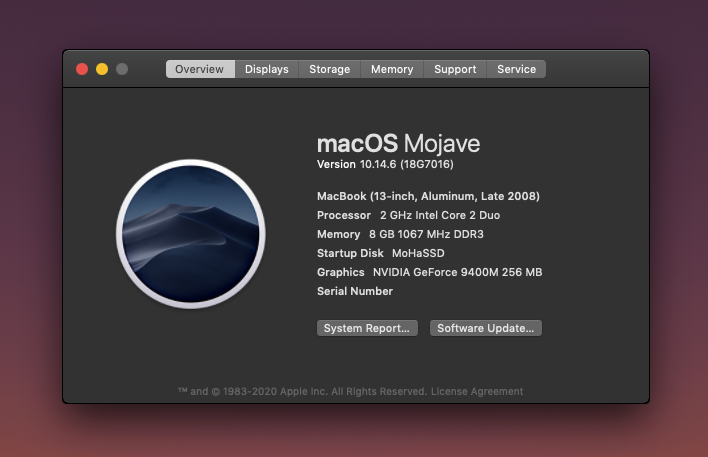Click the 'Graphics' label
Screen dimensions: 708x457
pos(340,272)
